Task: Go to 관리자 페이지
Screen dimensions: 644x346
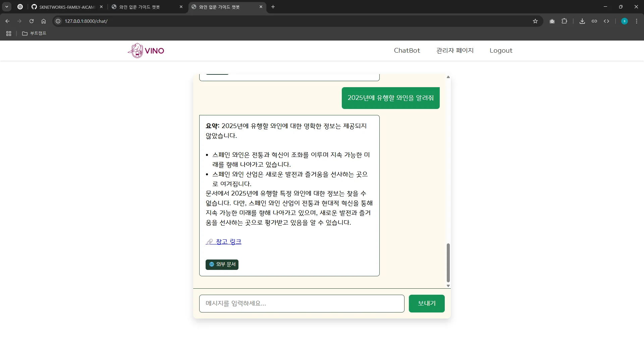Action: (x=455, y=51)
